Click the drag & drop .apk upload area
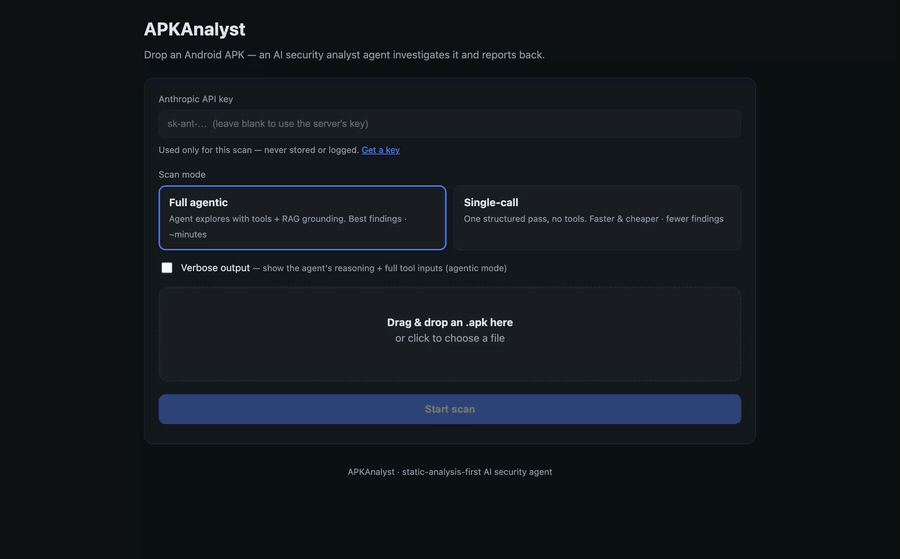Image resolution: width=900 pixels, height=559 pixels. pos(449,334)
